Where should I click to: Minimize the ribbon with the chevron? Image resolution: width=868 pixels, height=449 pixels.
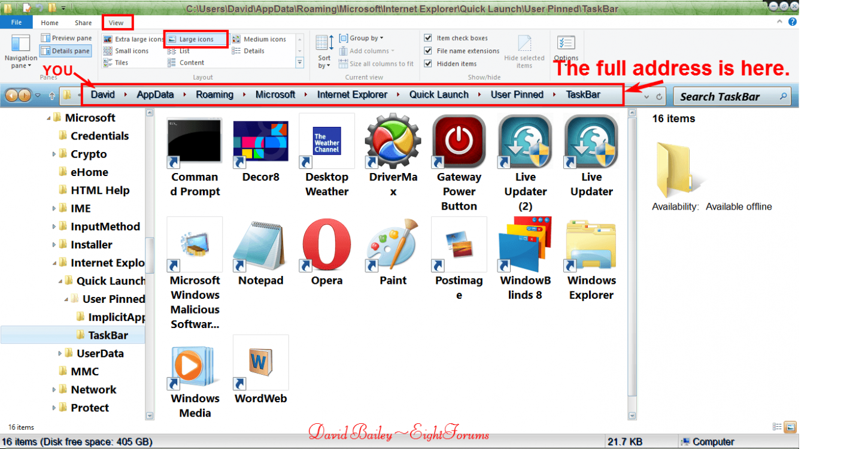point(779,22)
